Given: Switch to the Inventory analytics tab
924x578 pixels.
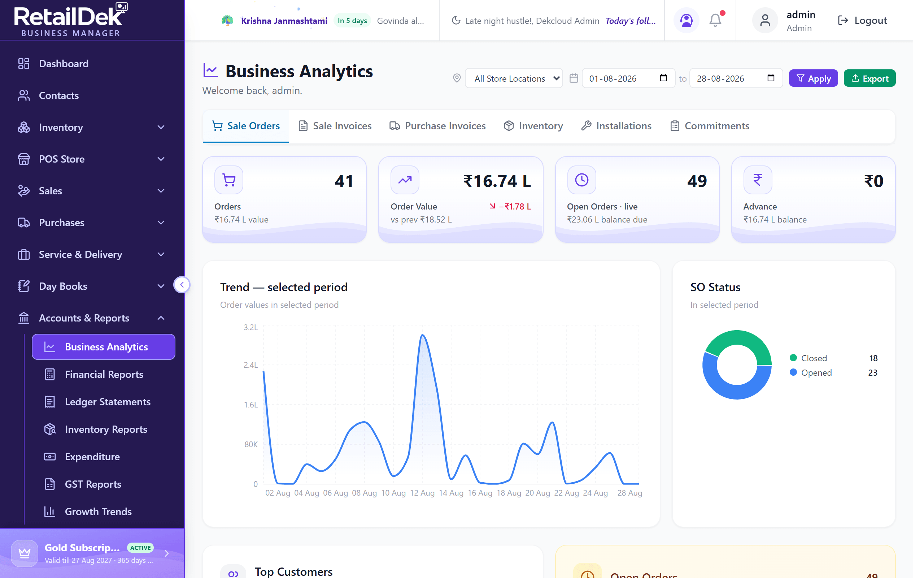Looking at the screenshot, I should click(x=533, y=126).
